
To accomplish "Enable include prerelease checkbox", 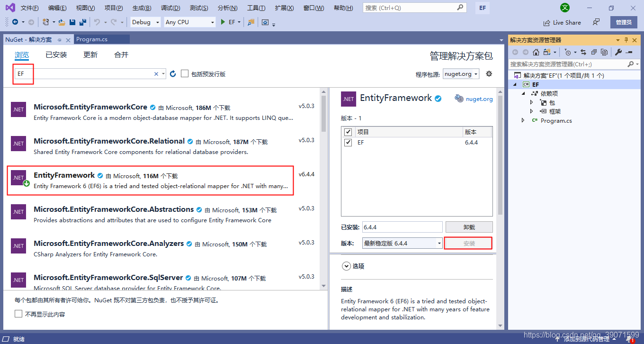I will pos(185,73).
